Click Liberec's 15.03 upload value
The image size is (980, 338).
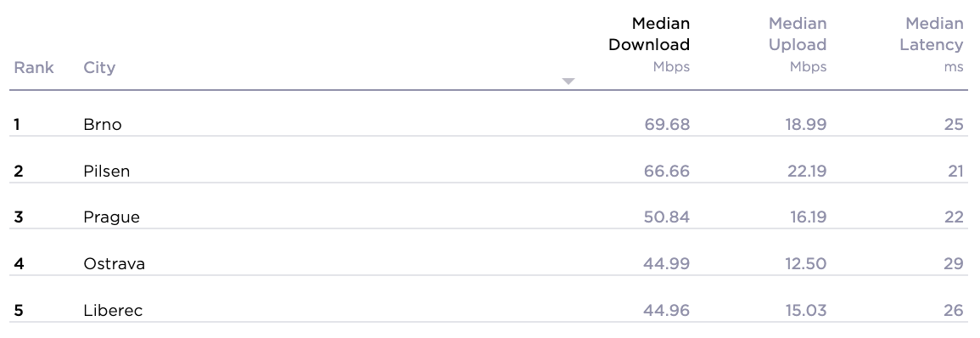click(x=806, y=310)
